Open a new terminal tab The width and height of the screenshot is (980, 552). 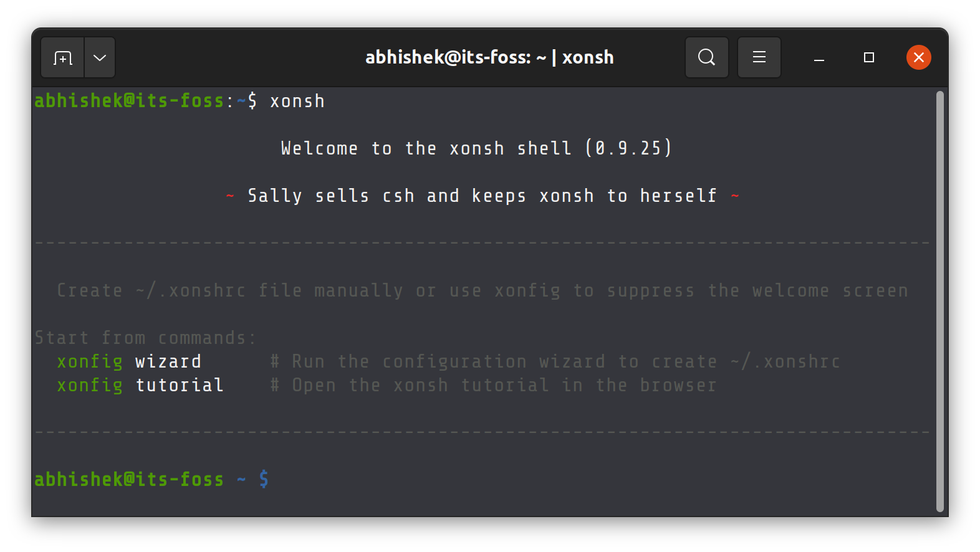click(62, 58)
